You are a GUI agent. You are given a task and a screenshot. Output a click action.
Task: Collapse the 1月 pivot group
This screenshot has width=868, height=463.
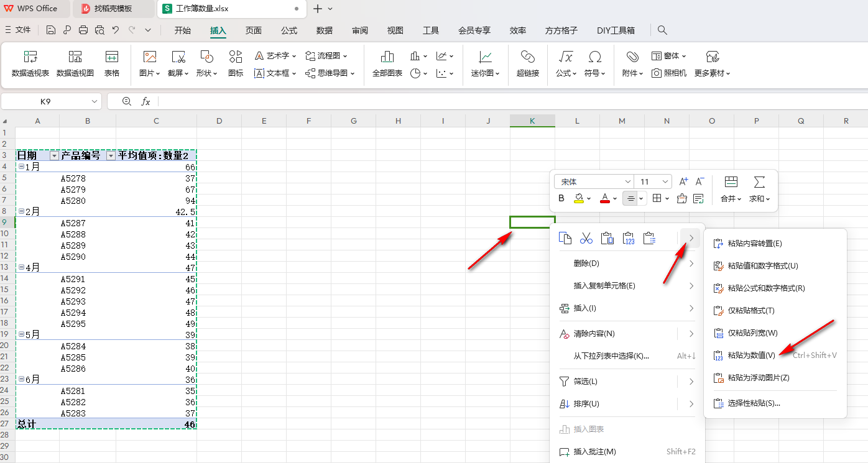(21, 167)
